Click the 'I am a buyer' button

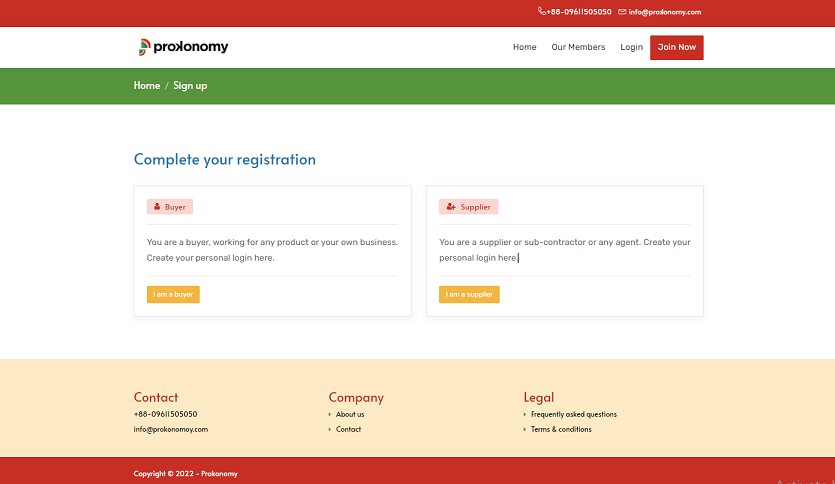pos(173,294)
